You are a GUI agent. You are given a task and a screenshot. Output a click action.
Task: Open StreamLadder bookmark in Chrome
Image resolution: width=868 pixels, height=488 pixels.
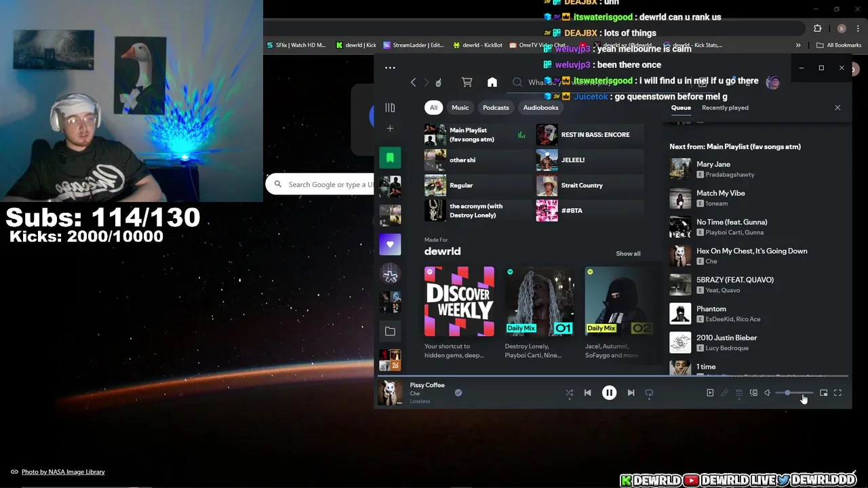tap(414, 45)
